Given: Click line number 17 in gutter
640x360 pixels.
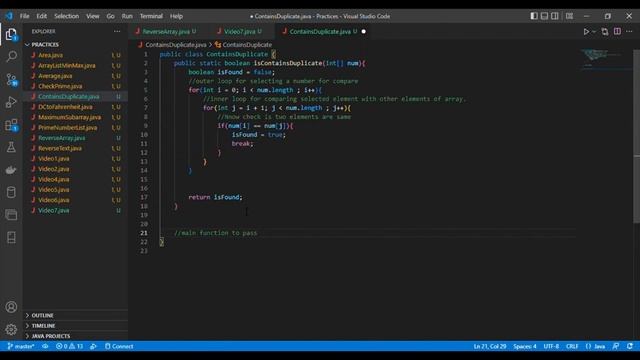Looking at the screenshot, I should tap(144, 197).
